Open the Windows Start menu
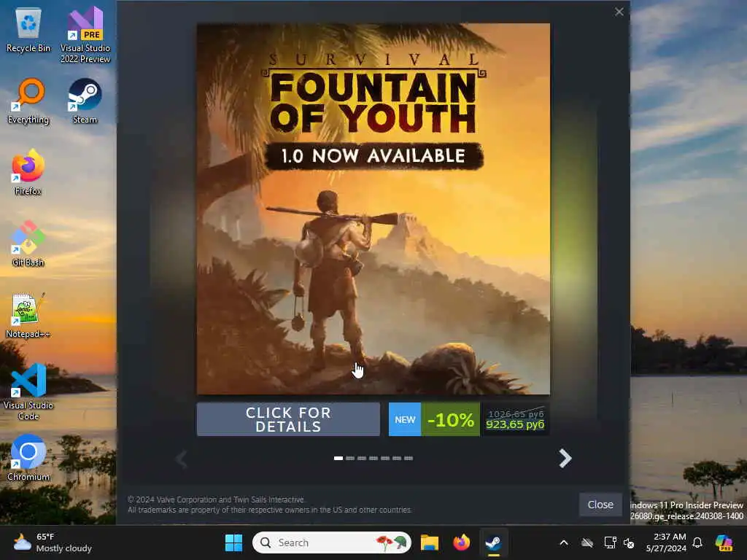Viewport: 747px width, 560px height. 233,542
